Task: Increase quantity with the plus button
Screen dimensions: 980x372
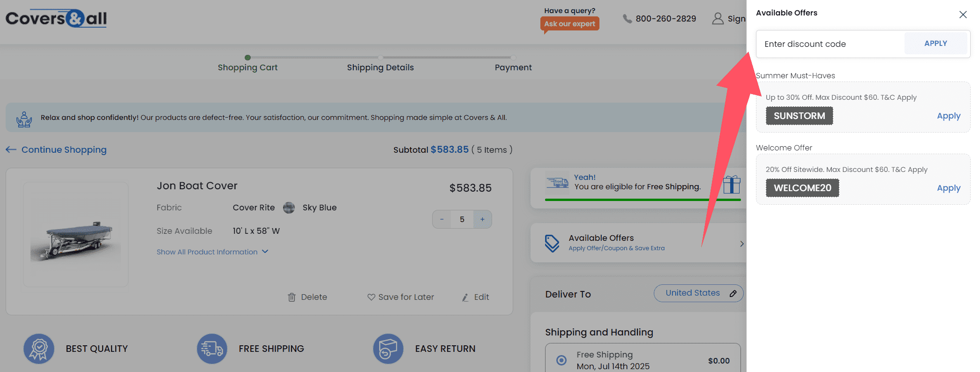Action: (x=482, y=219)
